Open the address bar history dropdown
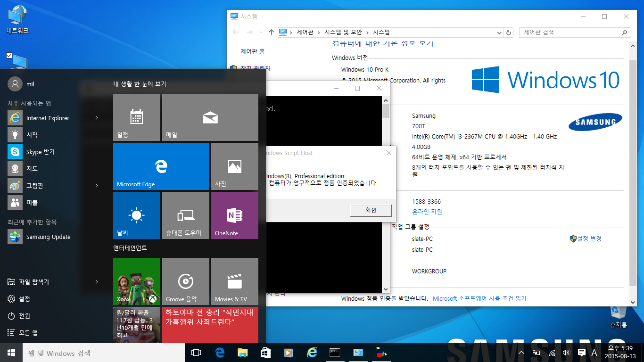 [x=499, y=33]
